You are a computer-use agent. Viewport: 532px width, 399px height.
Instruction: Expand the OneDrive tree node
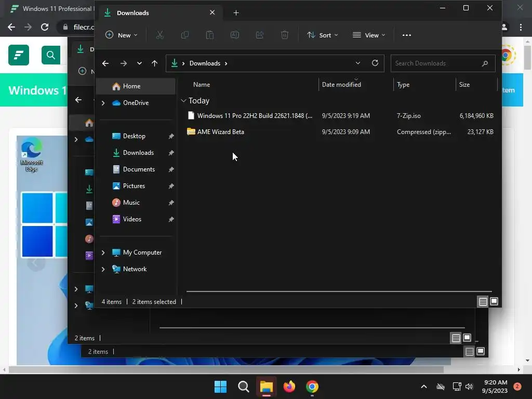click(103, 103)
